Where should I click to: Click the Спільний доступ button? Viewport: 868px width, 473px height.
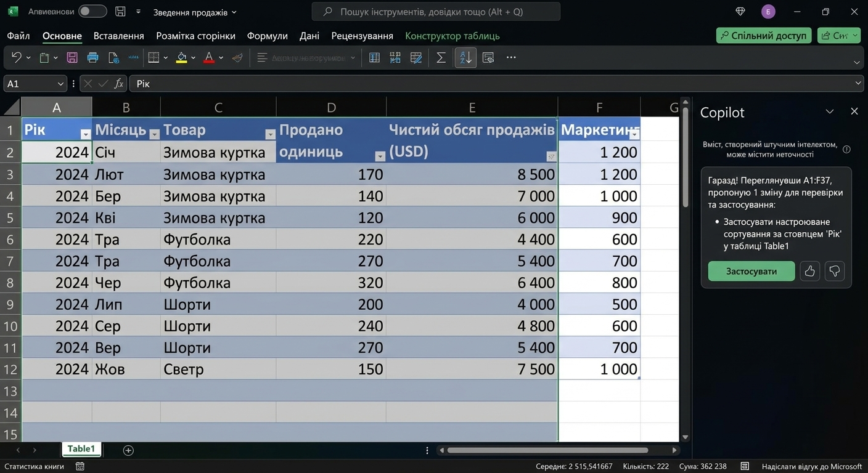coord(763,36)
